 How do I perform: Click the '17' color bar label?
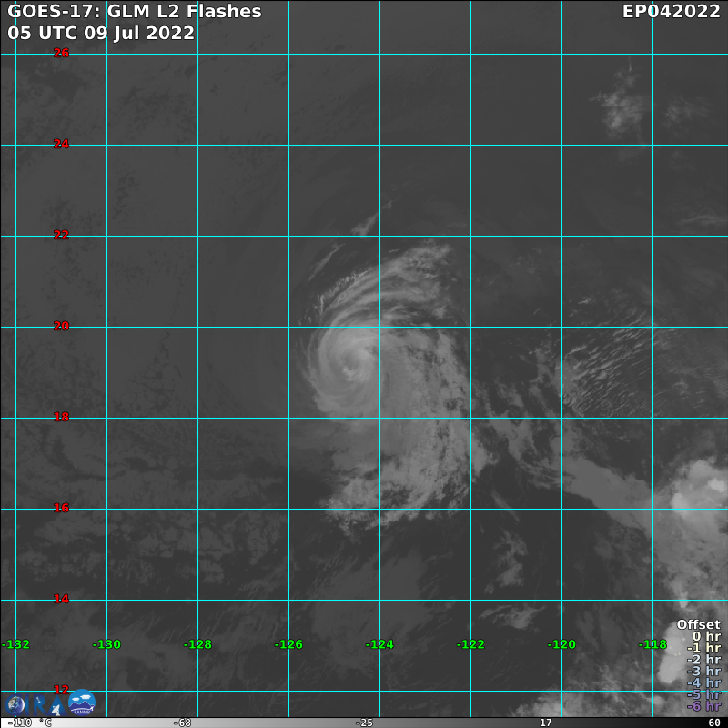click(x=545, y=723)
